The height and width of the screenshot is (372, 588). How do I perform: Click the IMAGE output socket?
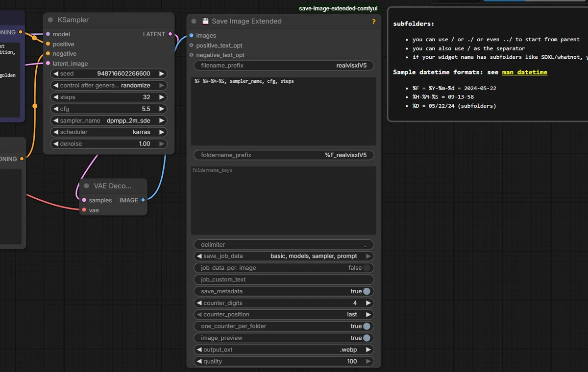pos(143,200)
